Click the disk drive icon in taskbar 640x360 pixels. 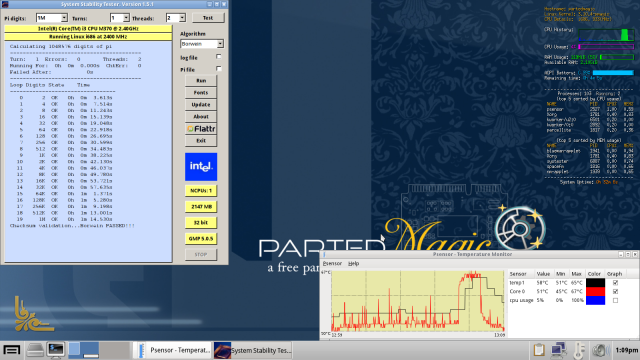(x=35, y=350)
